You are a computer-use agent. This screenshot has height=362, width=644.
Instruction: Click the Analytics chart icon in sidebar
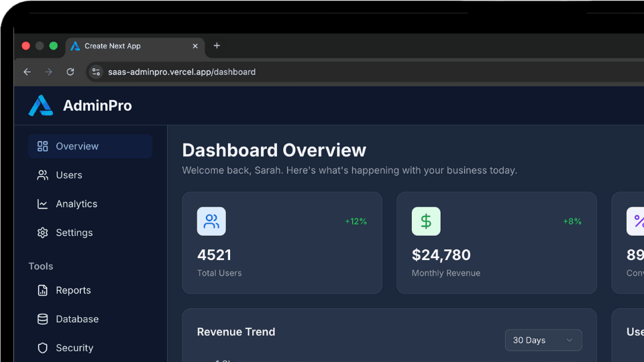click(x=43, y=204)
